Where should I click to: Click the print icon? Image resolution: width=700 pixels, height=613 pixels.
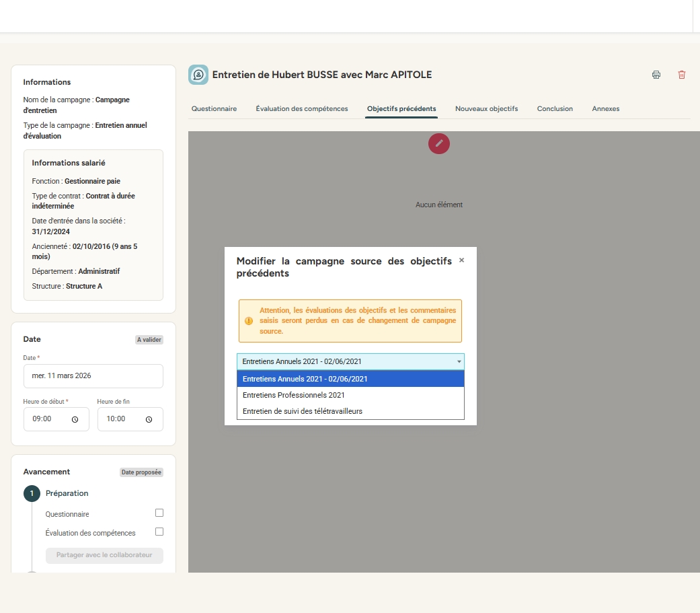pos(656,75)
